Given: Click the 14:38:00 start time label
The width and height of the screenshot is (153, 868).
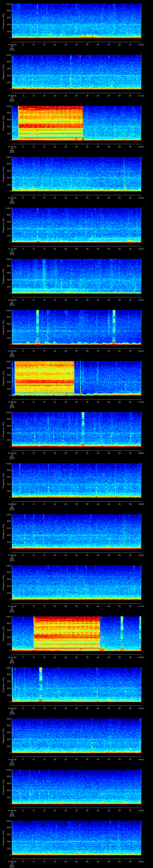Looking at the screenshot, I should [12, 504].
